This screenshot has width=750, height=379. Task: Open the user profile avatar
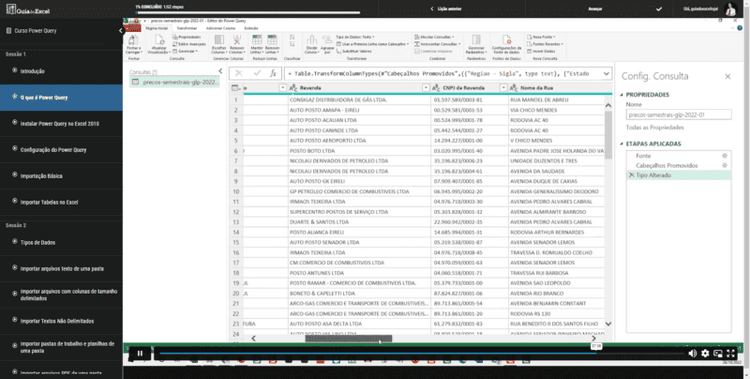pyautogui.click(x=730, y=9)
